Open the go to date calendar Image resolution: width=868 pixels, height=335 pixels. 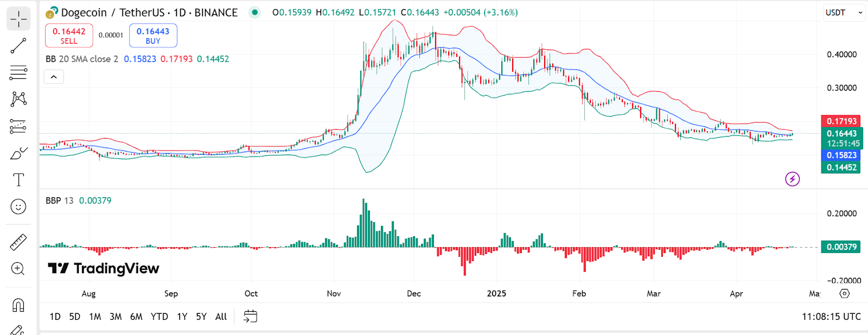250,316
